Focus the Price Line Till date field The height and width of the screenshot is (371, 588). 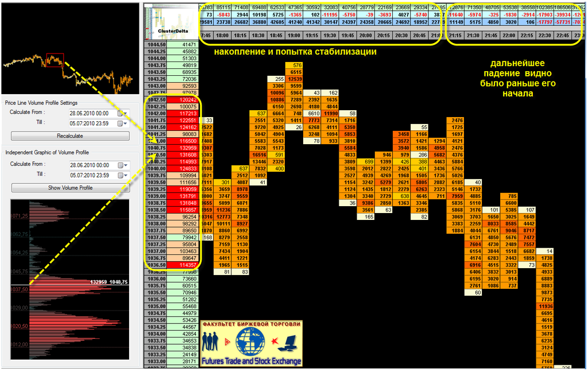(x=98, y=123)
